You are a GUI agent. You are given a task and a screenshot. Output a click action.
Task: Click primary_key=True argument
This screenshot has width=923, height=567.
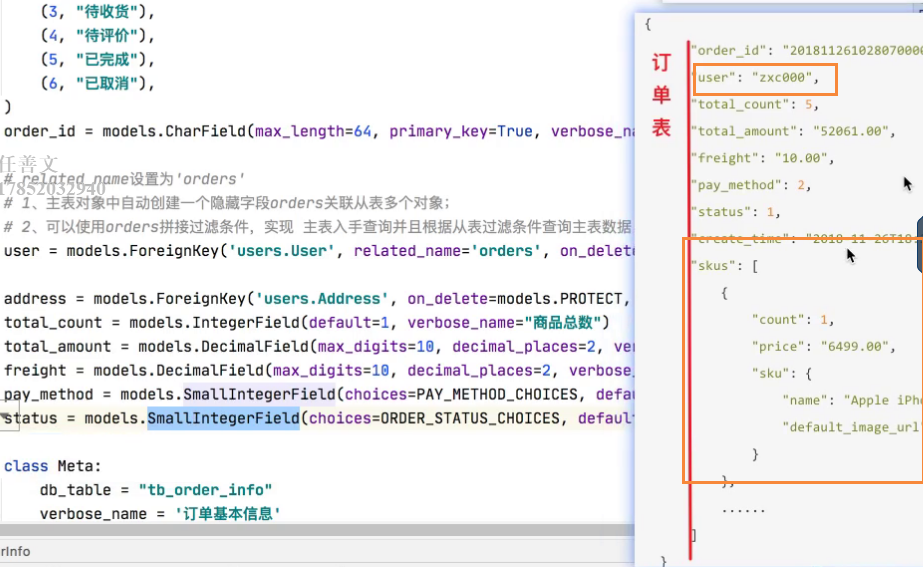tap(460, 131)
